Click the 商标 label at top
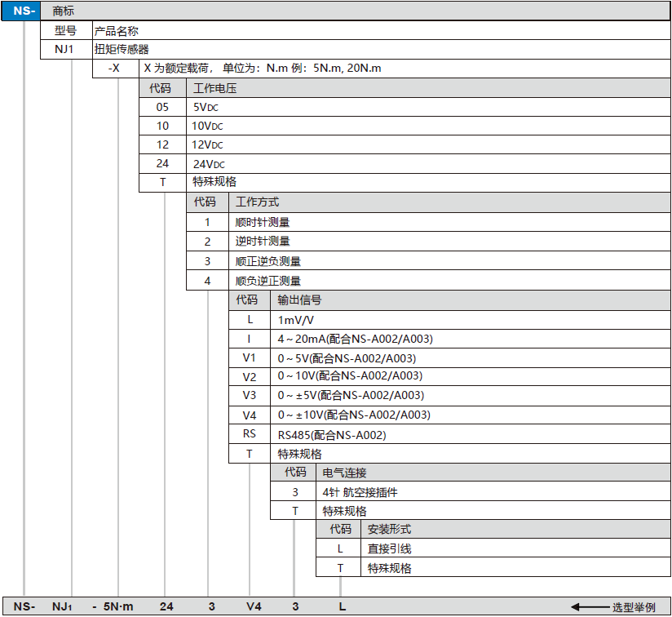The image size is (672, 617). (x=63, y=11)
